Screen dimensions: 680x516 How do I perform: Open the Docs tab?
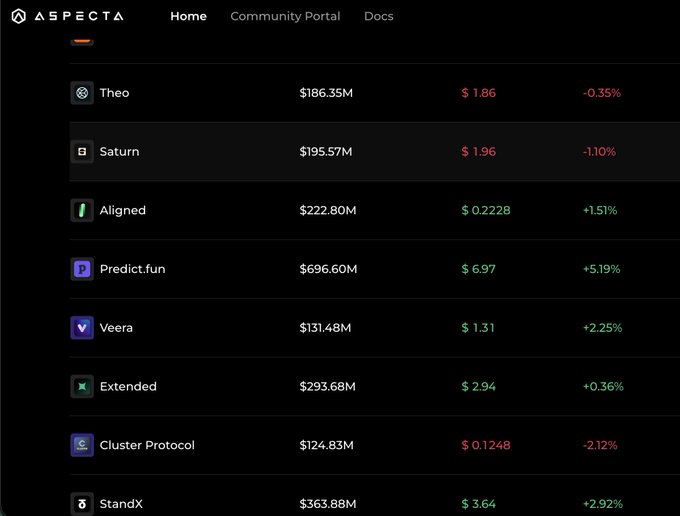378,16
